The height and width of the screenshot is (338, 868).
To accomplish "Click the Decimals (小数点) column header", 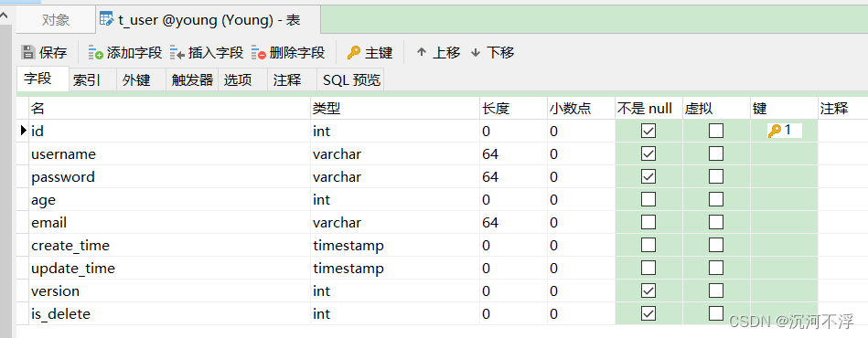I will pyautogui.click(x=581, y=109).
